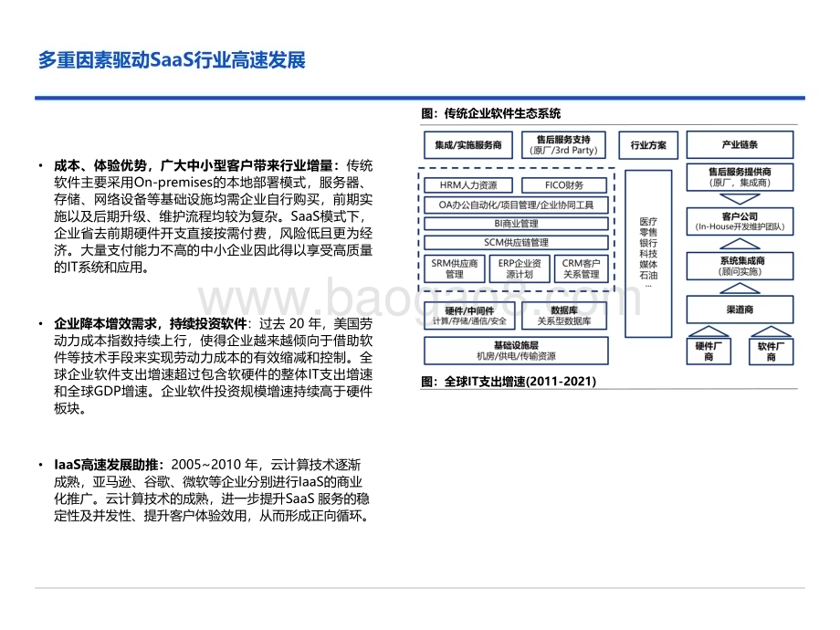Click the industry list box starting with 医疗

tap(648, 254)
